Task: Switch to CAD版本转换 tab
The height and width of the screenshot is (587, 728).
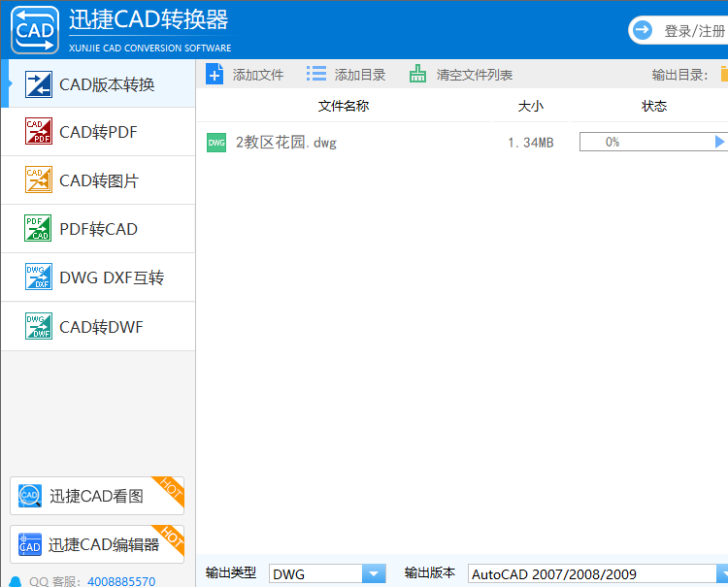Action: (x=98, y=84)
